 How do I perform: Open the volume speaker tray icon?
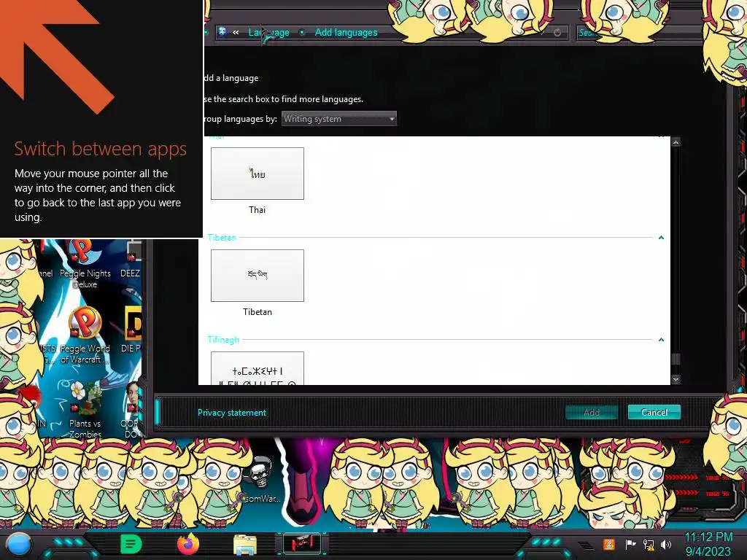point(666,544)
